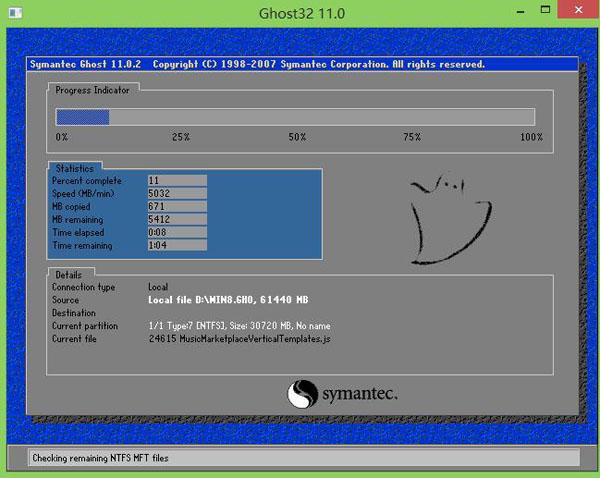The height and width of the screenshot is (478, 600).
Task: Close the Ghost32 11.0 window
Action: (x=578, y=10)
